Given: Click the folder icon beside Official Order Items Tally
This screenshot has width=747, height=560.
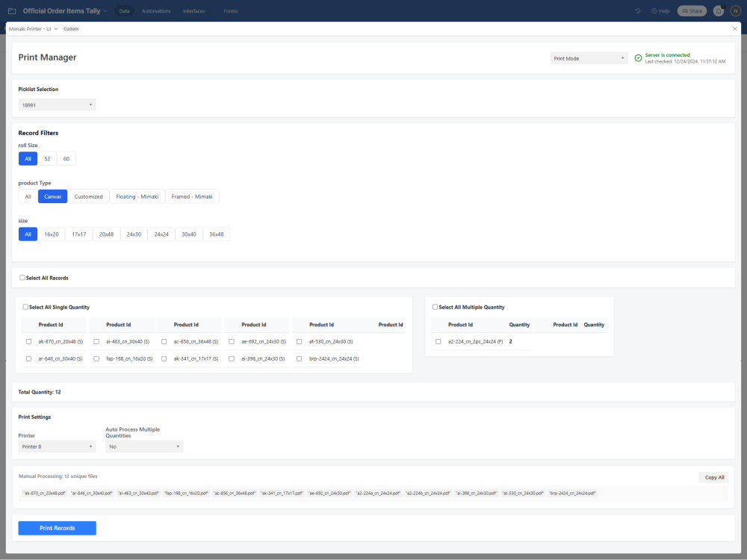Looking at the screenshot, I should coord(12,11).
